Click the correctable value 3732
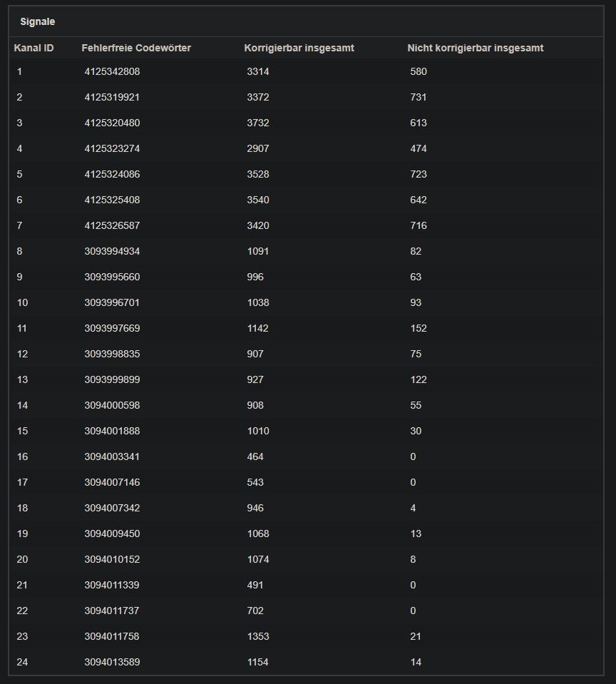 258,123
